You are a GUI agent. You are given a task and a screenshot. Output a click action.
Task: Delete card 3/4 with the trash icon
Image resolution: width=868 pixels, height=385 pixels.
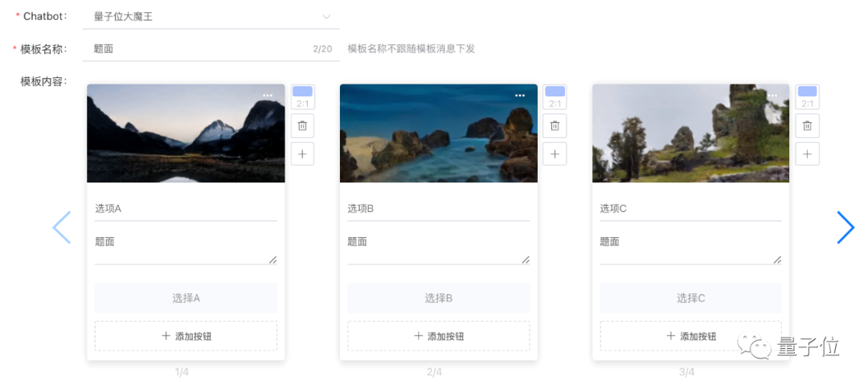pos(808,125)
